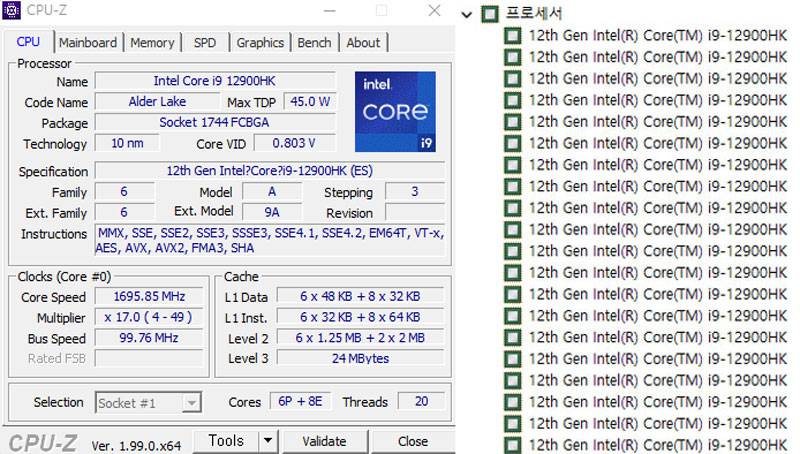Image resolution: width=800 pixels, height=454 pixels.
Task: Click the Ext. Model value 9A
Action: pyautogui.click(x=272, y=212)
